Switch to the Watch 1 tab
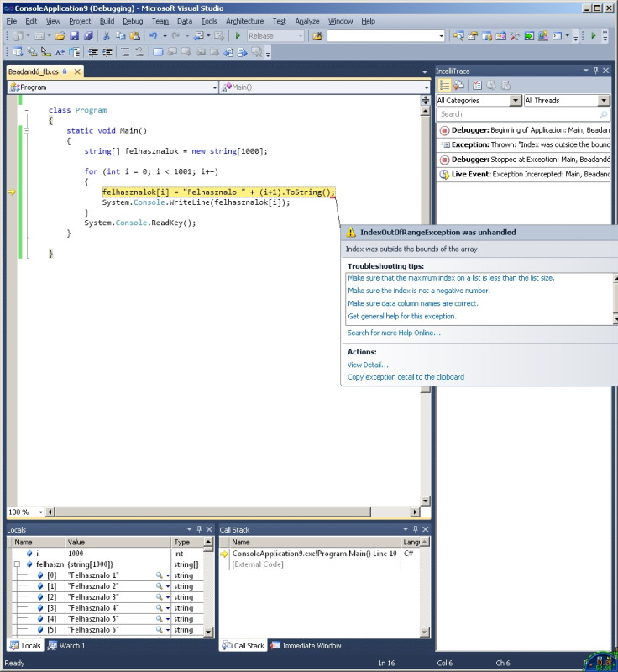 [67, 645]
